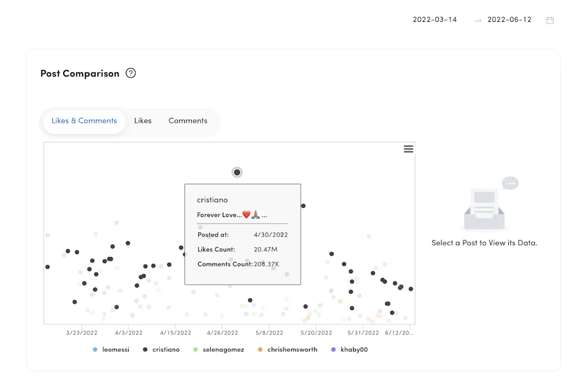
Task: Open the calendar date picker icon
Action: click(550, 20)
